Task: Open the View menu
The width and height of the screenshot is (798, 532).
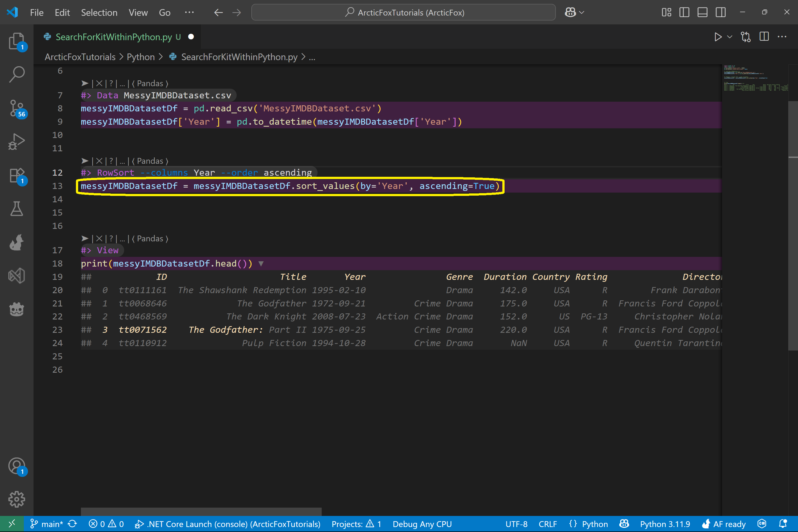Action: pyautogui.click(x=138, y=12)
